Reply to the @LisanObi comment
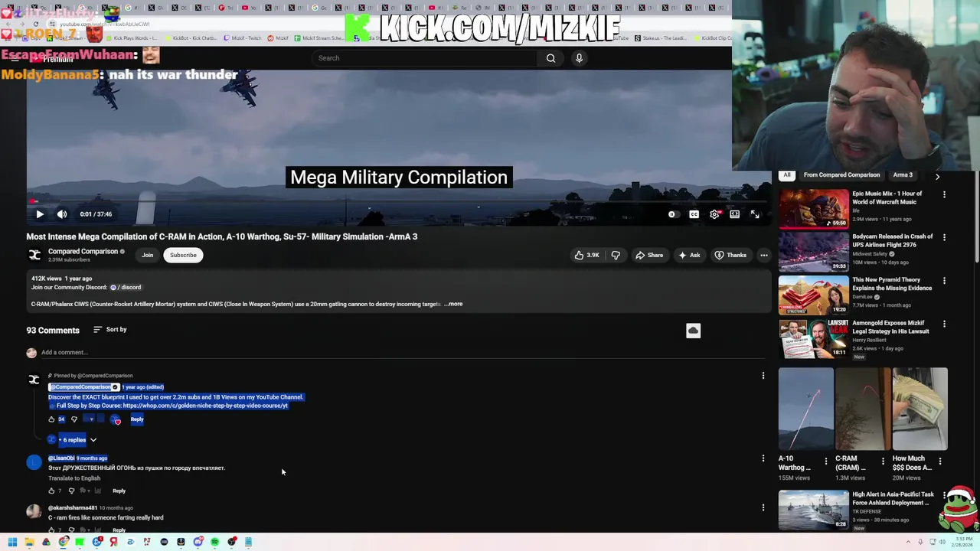 pyautogui.click(x=119, y=491)
